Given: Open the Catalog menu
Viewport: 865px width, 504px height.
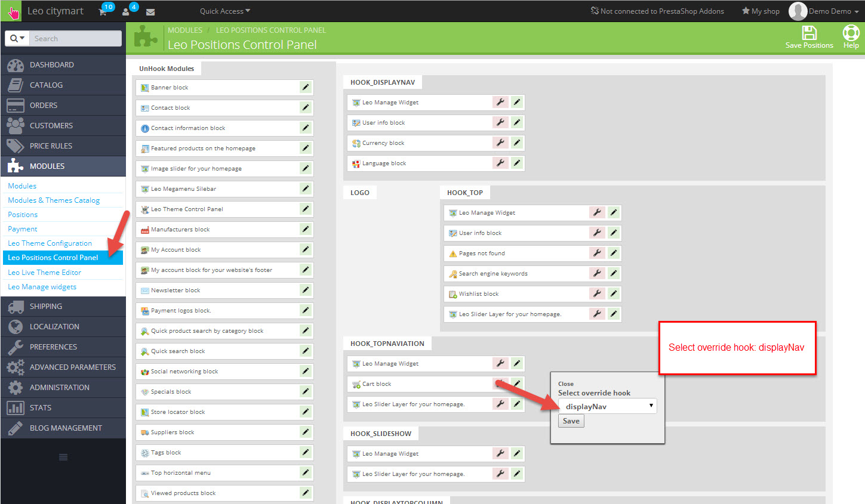Looking at the screenshot, I should tap(63, 85).
